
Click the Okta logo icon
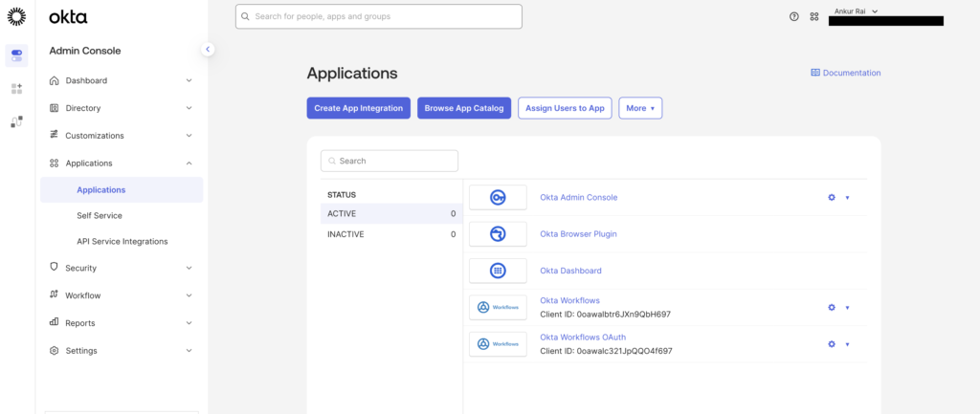(x=16, y=16)
